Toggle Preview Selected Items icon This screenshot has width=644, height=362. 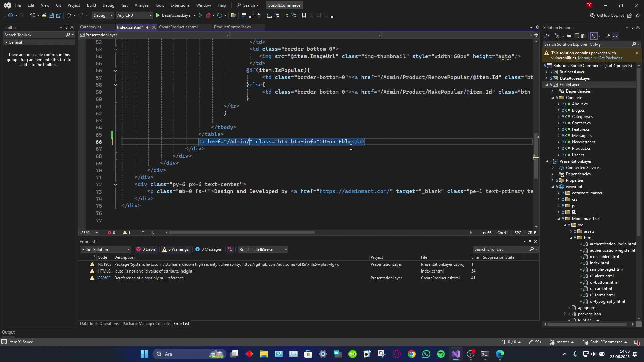coord(615,36)
